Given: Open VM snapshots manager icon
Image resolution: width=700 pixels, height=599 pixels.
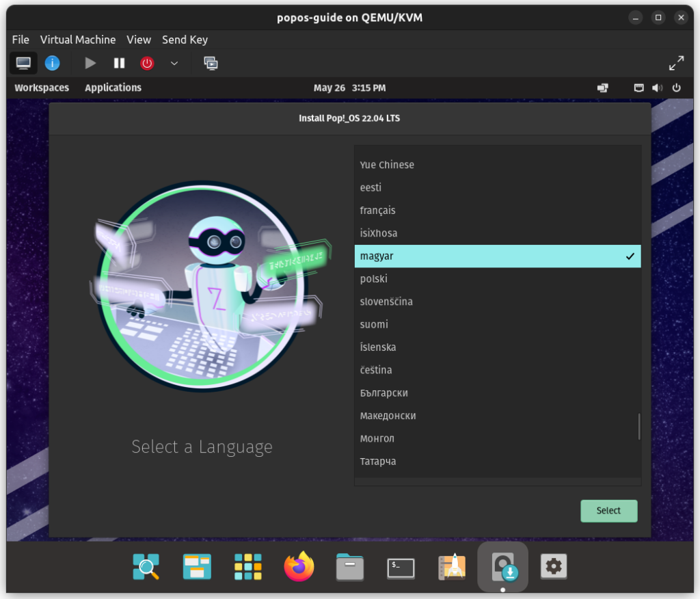Looking at the screenshot, I should [211, 63].
